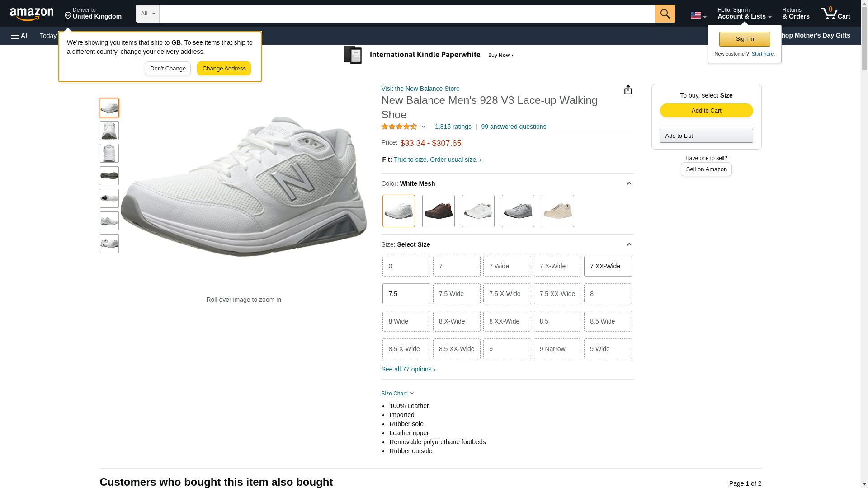Open the shopping cart icon
868x488 pixels.
click(835, 14)
